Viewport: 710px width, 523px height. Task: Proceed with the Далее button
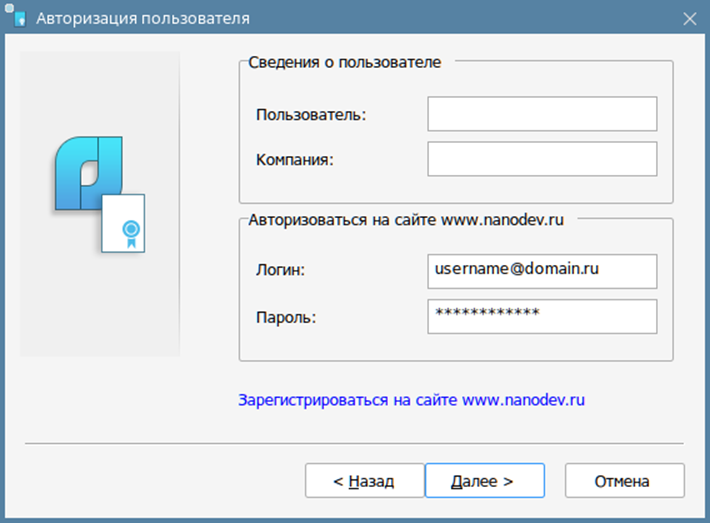coord(485,480)
